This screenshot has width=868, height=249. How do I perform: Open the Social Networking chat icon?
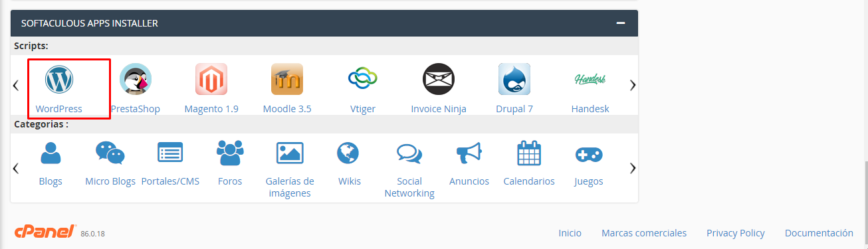tap(409, 153)
